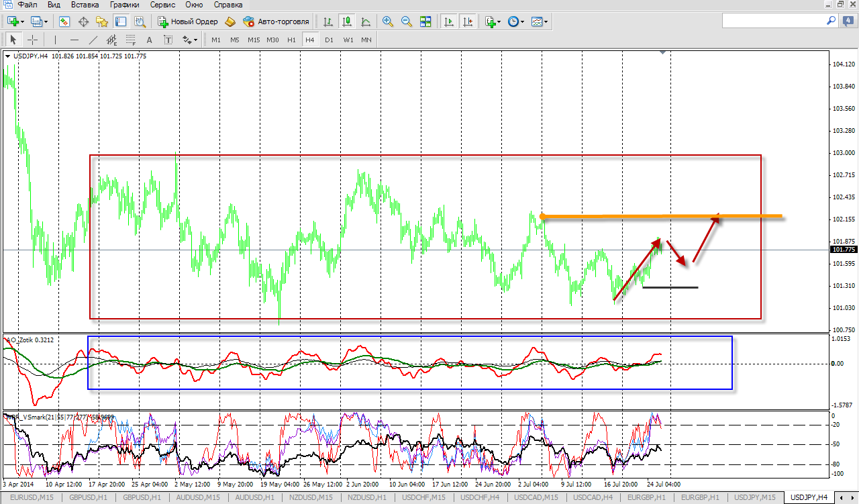Open the Navigator folder-star icon
Viewport: 859px width, 504px height.
[x=103, y=21]
